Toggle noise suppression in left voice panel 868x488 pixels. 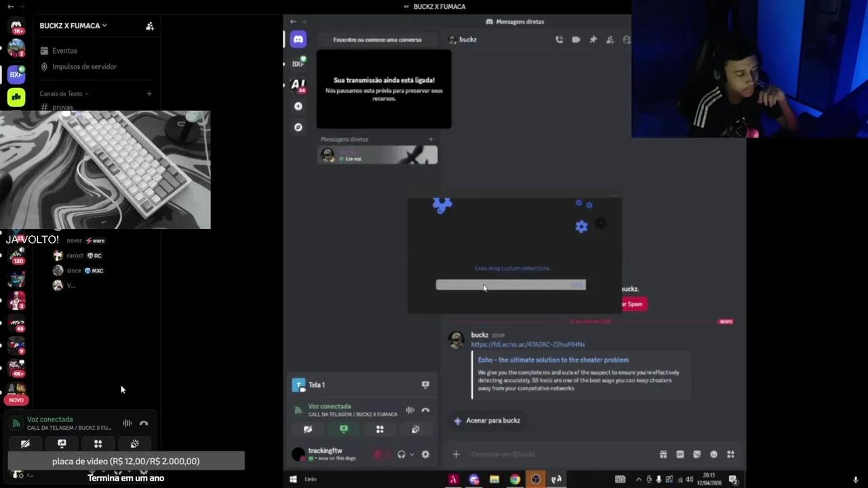pyautogui.click(x=127, y=423)
